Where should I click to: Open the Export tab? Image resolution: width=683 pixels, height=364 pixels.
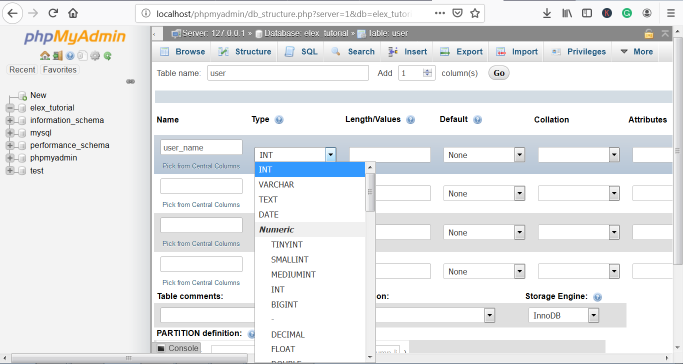coord(461,51)
